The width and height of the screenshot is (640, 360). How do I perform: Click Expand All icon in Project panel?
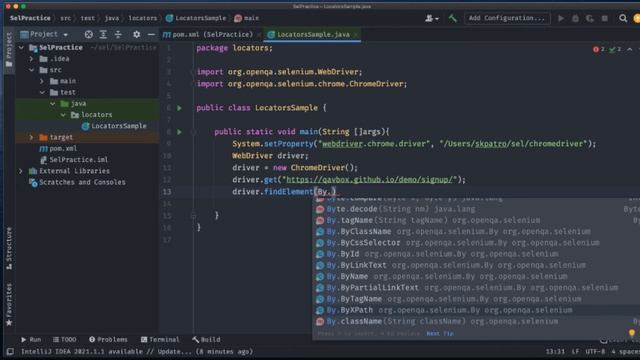[x=103, y=35]
